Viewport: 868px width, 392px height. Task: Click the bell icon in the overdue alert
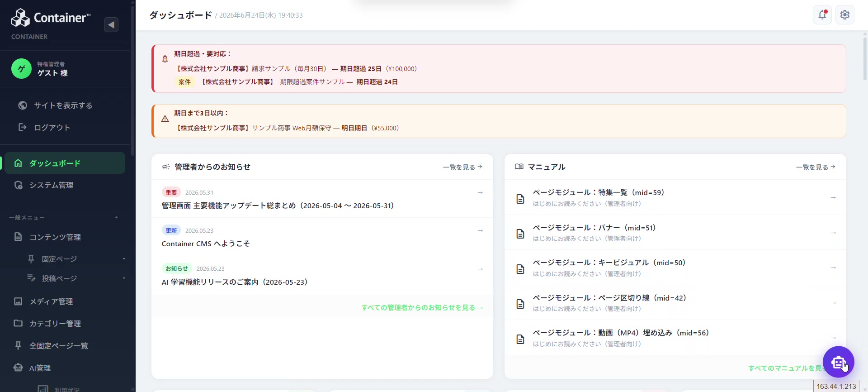[165, 59]
